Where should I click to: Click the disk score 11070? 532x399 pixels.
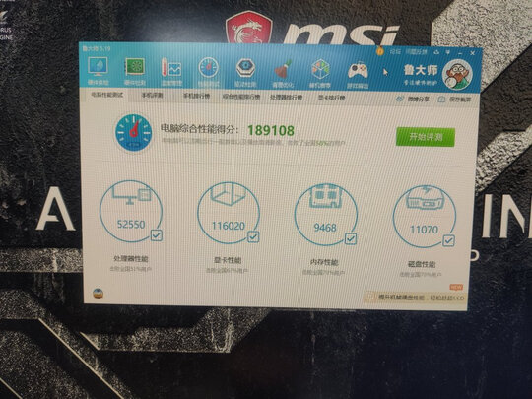[x=424, y=230]
